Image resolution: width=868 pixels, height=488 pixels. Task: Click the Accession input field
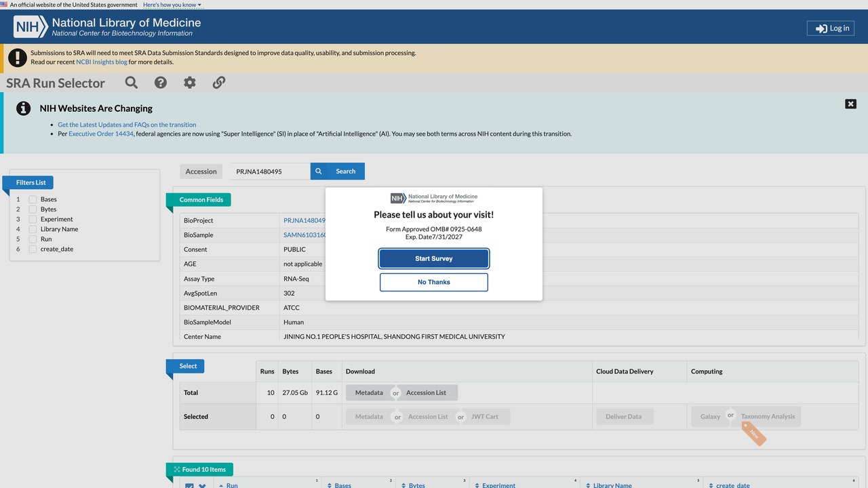pyautogui.click(x=269, y=171)
